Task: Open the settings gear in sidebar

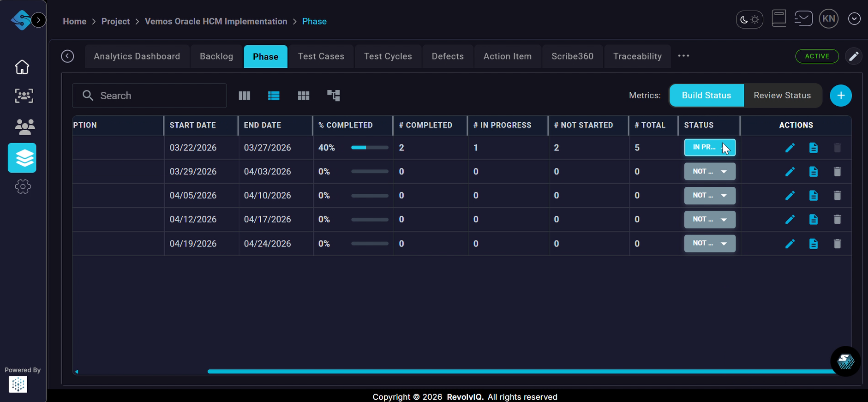Action: tap(23, 187)
